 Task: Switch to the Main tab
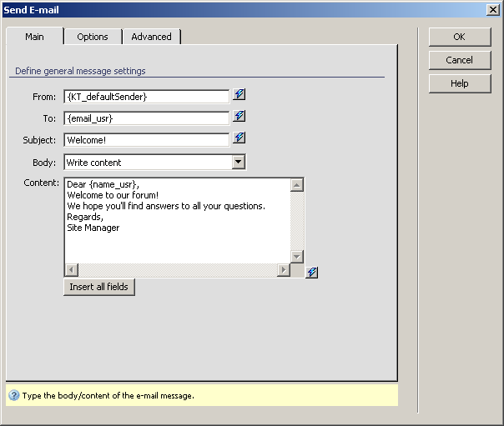(34, 37)
